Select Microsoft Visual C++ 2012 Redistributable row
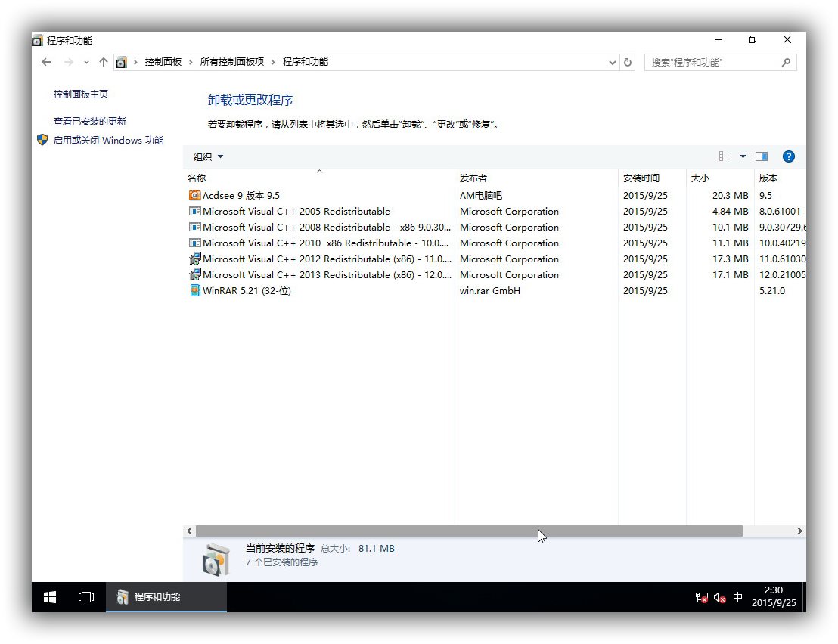 tap(495, 259)
